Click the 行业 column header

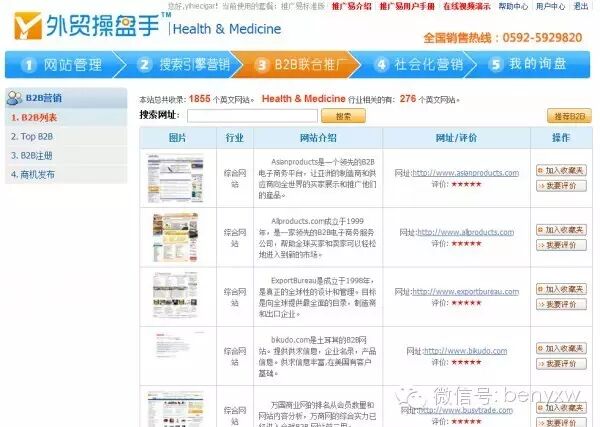(x=235, y=138)
